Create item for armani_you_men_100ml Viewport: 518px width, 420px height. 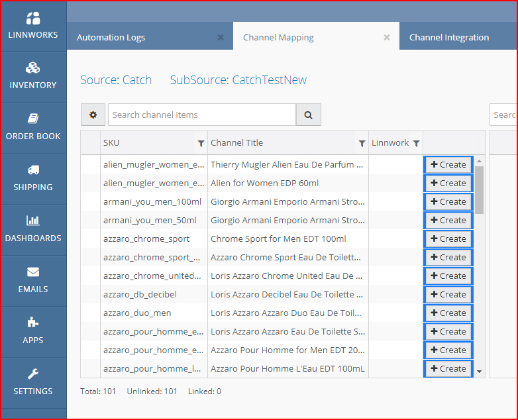point(448,201)
